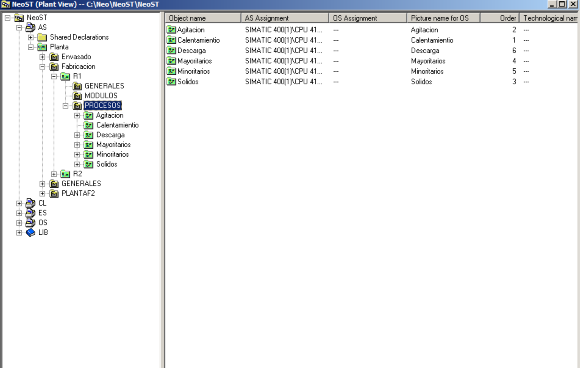
Task: Sort by the Object name column header
Action: click(203, 18)
